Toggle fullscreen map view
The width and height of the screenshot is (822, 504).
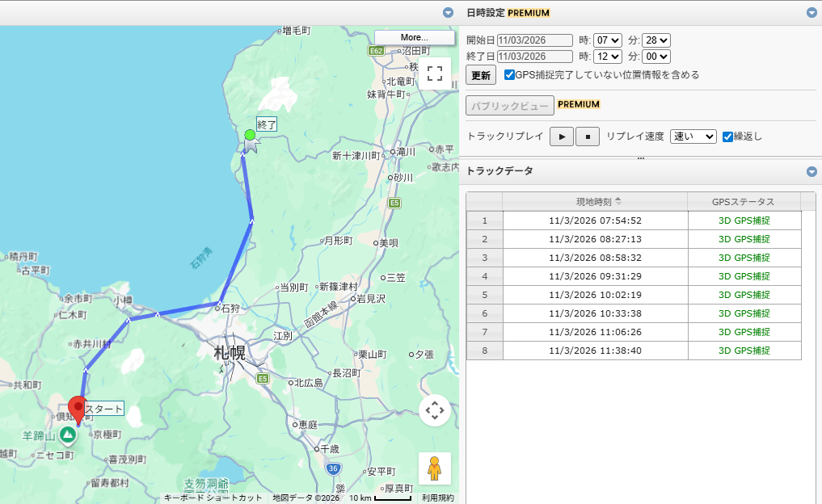435,74
